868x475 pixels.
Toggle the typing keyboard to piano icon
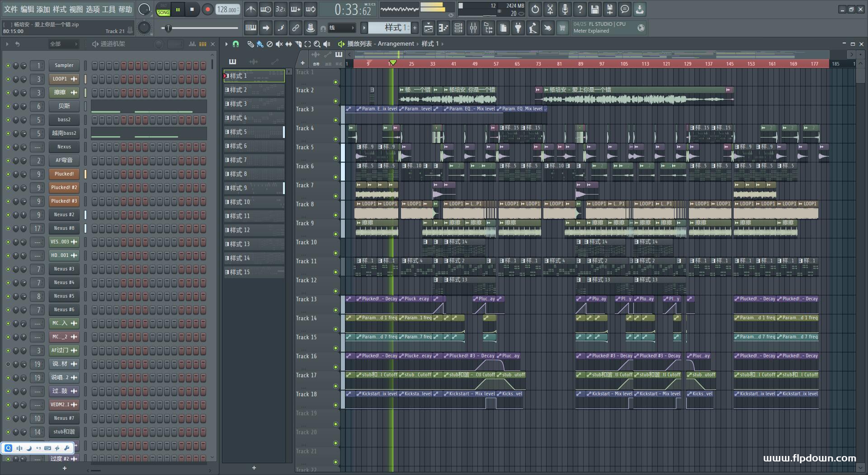tap(251, 28)
